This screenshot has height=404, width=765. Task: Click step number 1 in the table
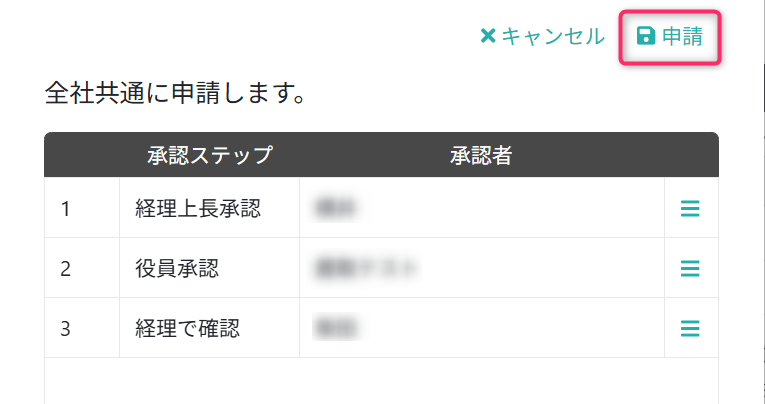[x=66, y=209]
